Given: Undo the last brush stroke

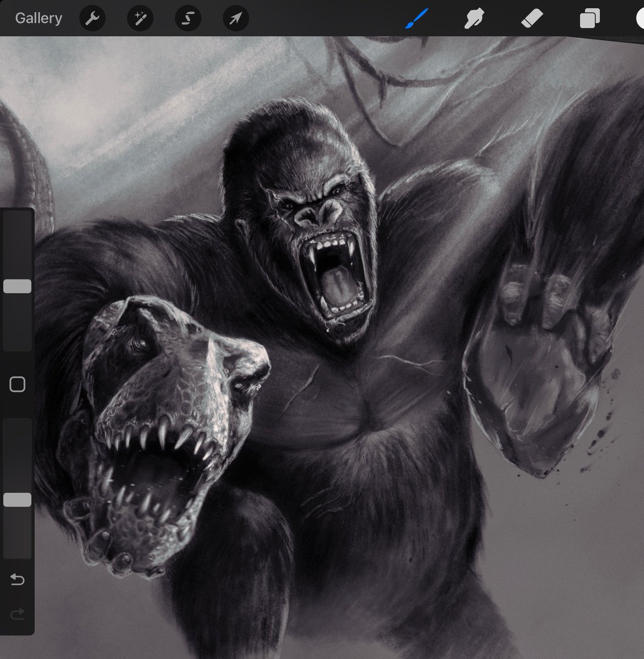Looking at the screenshot, I should point(17,579).
